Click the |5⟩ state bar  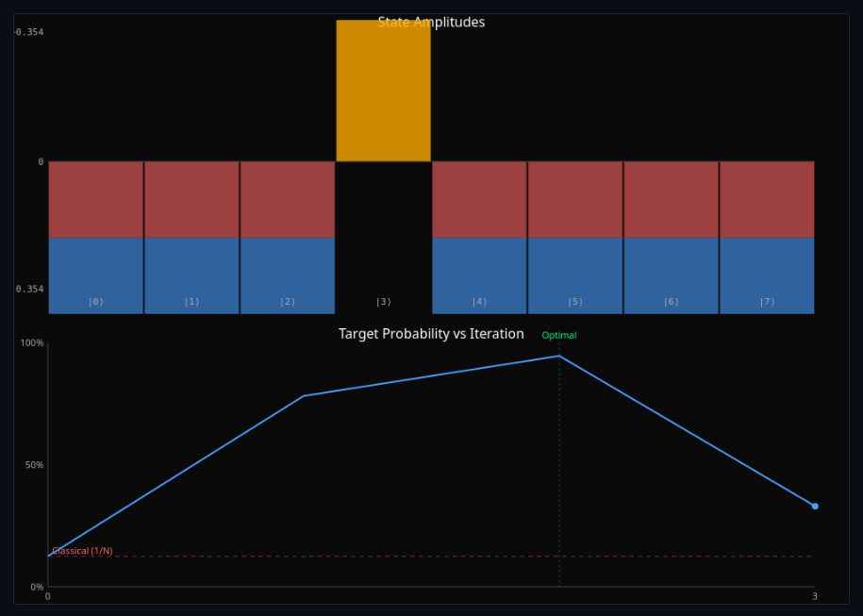pos(574,236)
